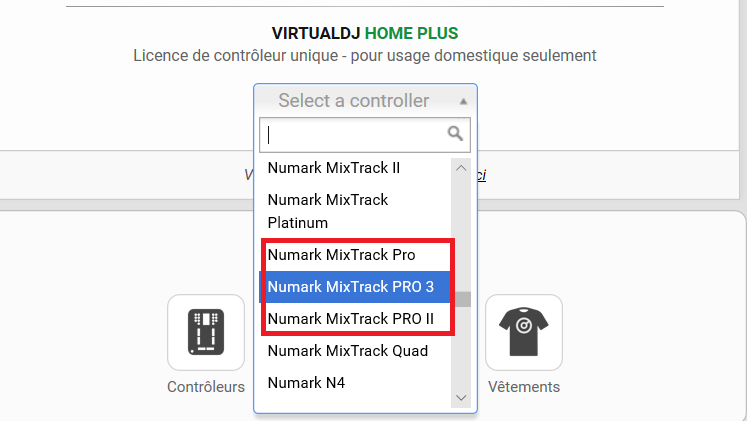Image resolution: width=747 pixels, height=421 pixels.
Task: Focus the controller search text field
Action: coord(365,135)
